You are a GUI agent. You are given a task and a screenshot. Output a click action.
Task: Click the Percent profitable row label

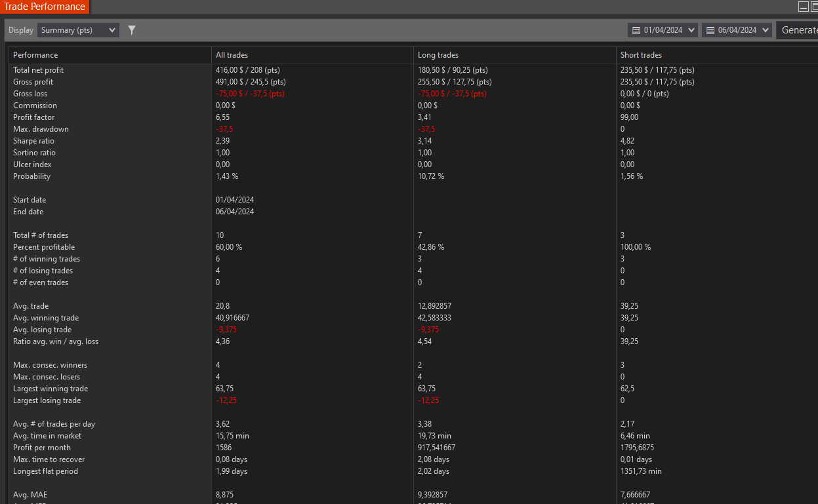pos(44,247)
